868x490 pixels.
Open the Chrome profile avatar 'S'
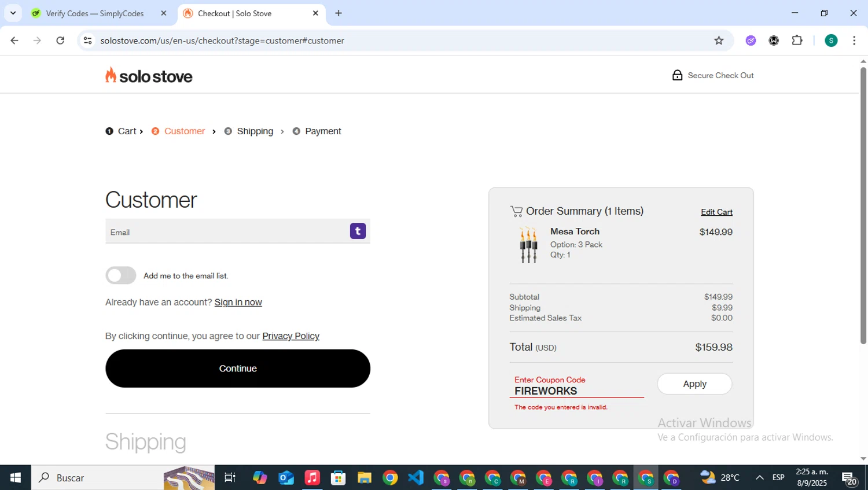pyautogui.click(x=831, y=40)
